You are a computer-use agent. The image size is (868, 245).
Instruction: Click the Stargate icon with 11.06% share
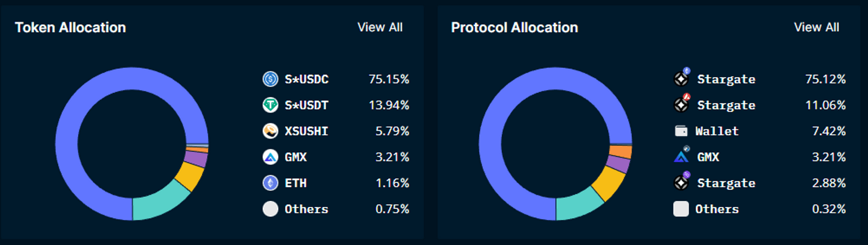682,103
